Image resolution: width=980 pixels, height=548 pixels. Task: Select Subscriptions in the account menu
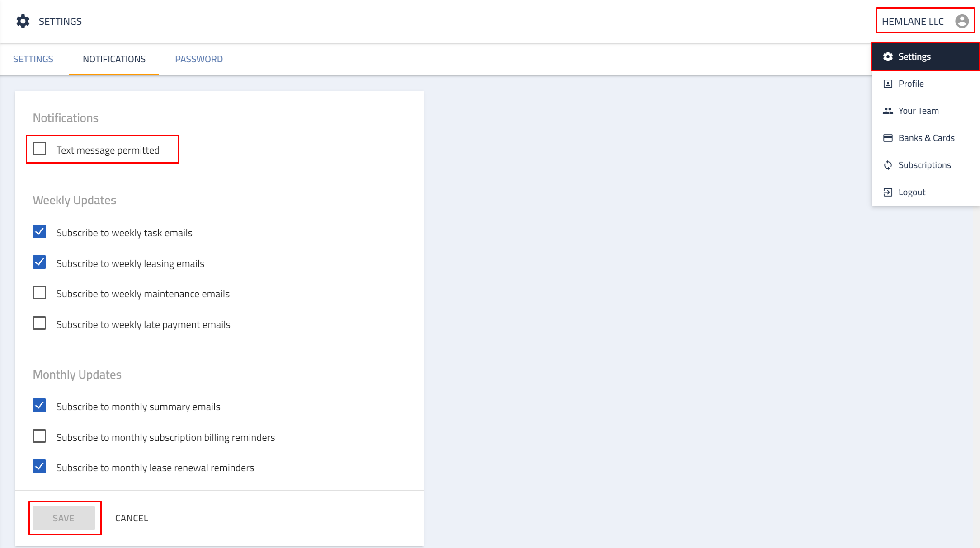(x=925, y=165)
